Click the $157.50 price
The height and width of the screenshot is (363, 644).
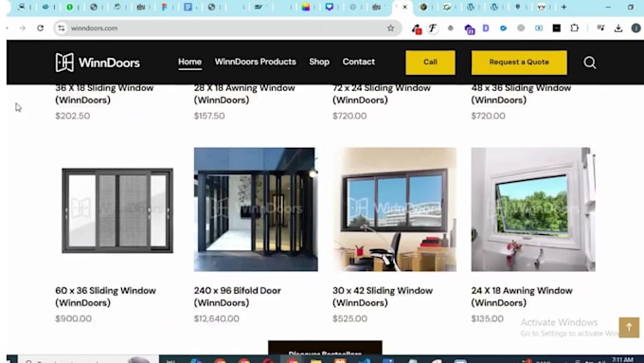[x=209, y=116]
